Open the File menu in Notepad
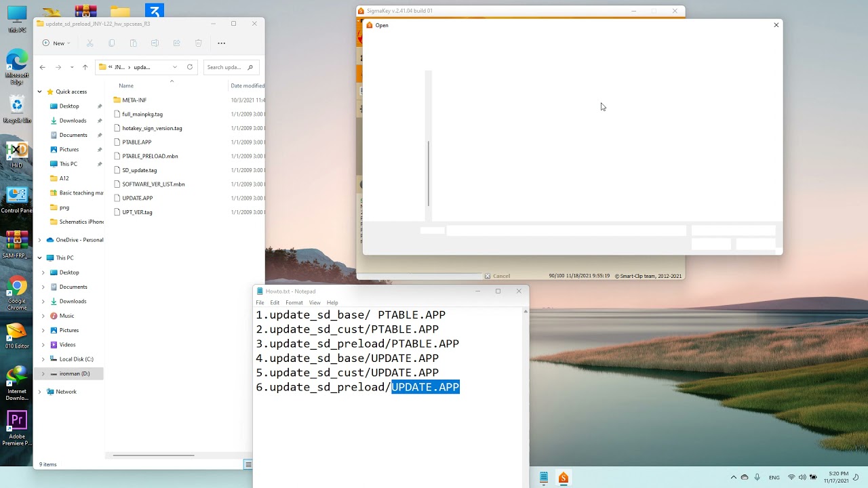 click(260, 302)
